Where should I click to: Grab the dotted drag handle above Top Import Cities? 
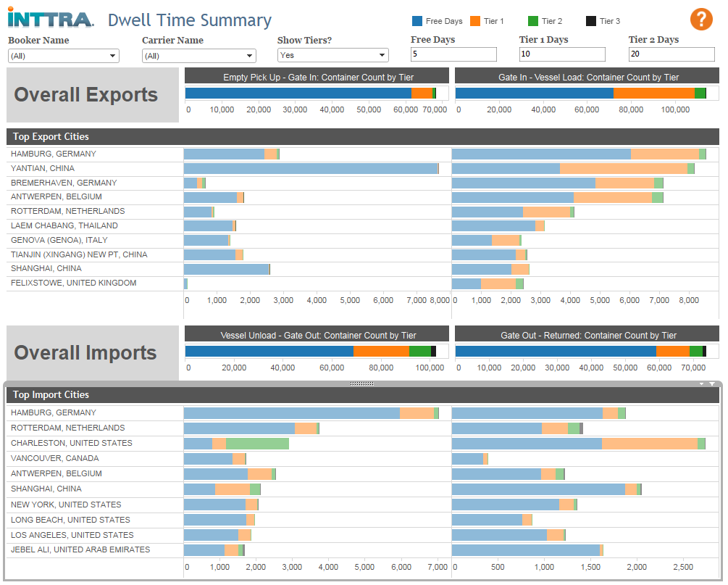(361, 383)
